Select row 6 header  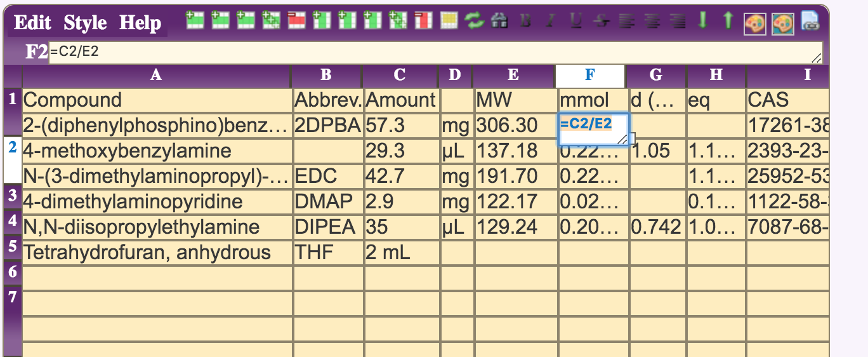point(12,272)
